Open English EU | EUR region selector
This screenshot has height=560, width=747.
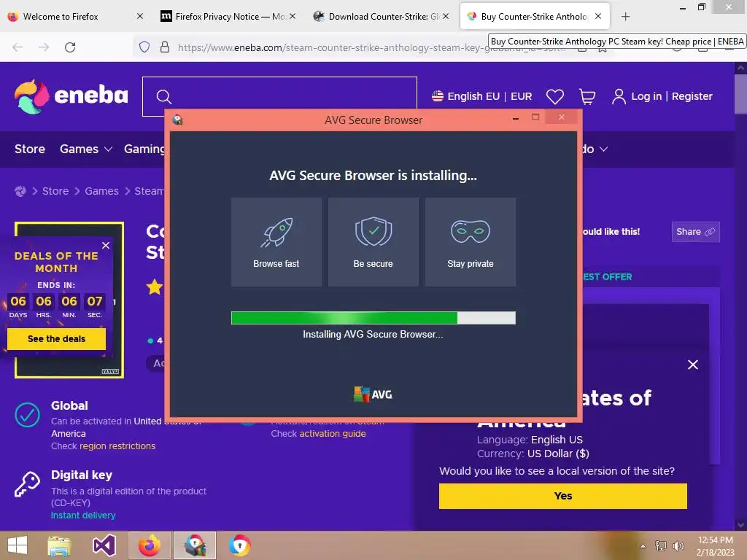point(481,97)
